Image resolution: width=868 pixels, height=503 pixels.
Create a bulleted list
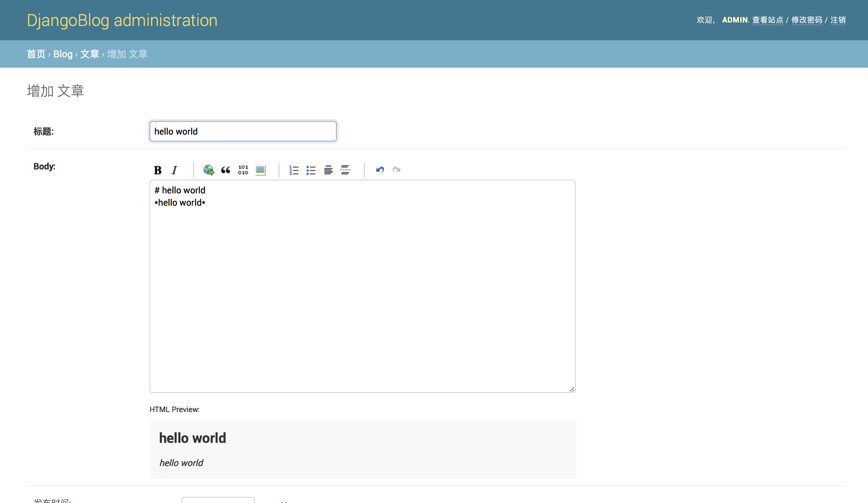pyautogui.click(x=311, y=170)
